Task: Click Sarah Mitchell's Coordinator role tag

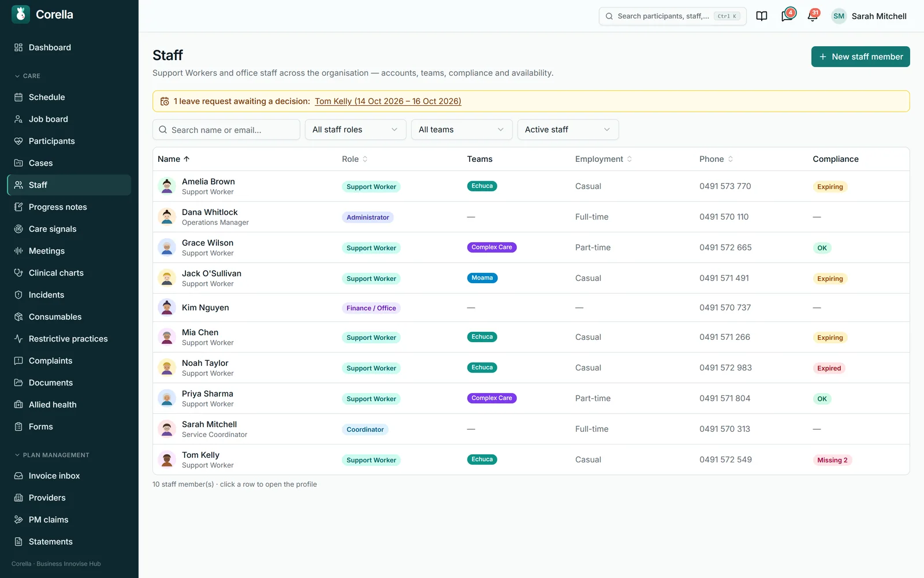Action: click(365, 429)
